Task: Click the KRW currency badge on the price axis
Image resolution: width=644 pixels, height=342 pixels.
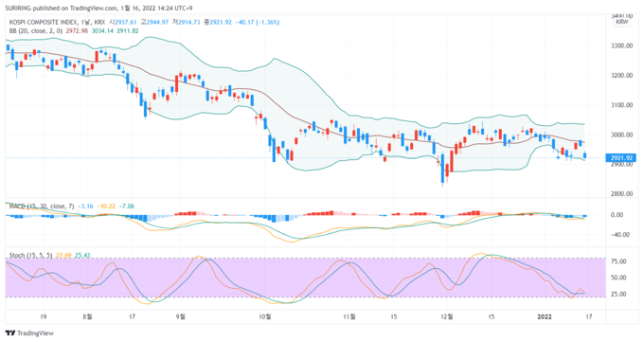Action: (x=622, y=22)
